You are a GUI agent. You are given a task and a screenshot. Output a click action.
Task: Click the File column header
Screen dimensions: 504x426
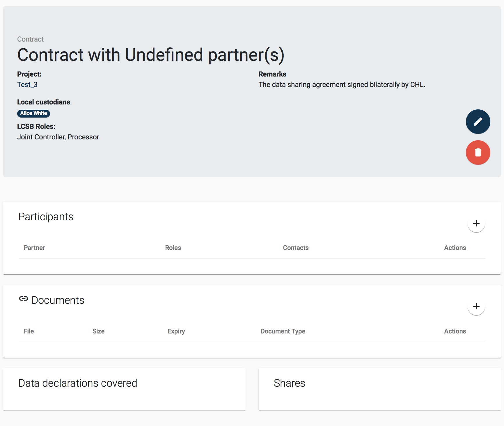[29, 331]
